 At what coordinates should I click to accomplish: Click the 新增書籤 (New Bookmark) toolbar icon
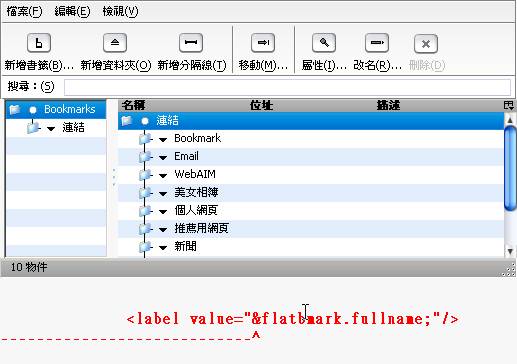pos(39,43)
